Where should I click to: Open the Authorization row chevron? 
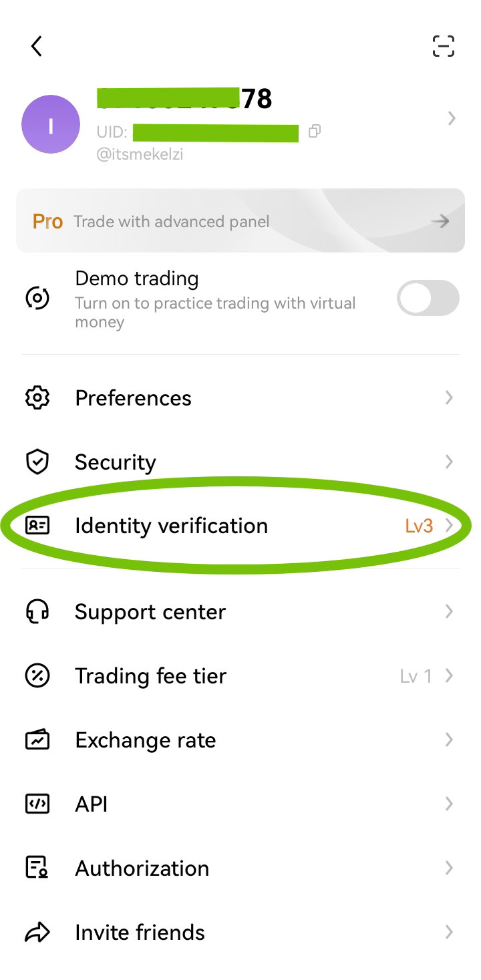coord(450,868)
